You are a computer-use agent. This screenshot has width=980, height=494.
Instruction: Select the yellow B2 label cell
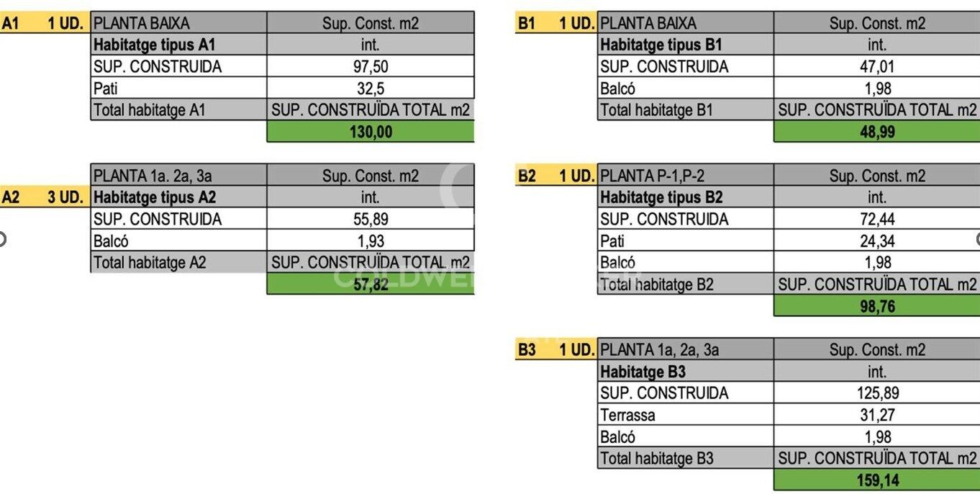pyautogui.click(x=527, y=176)
